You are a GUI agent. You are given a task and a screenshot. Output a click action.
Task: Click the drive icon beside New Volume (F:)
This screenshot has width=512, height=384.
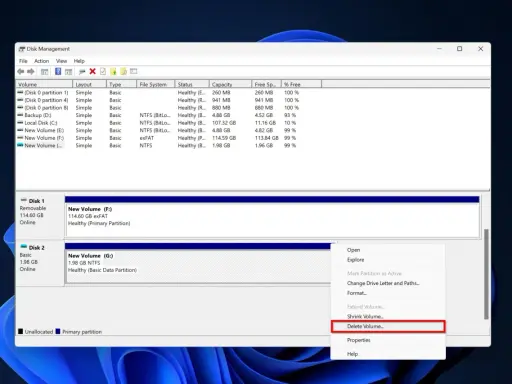pos(20,138)
